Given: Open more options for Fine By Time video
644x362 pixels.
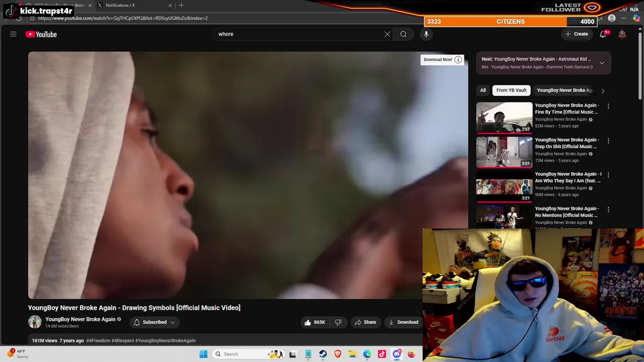Looking at the screenshot, I should coord(608,107).
